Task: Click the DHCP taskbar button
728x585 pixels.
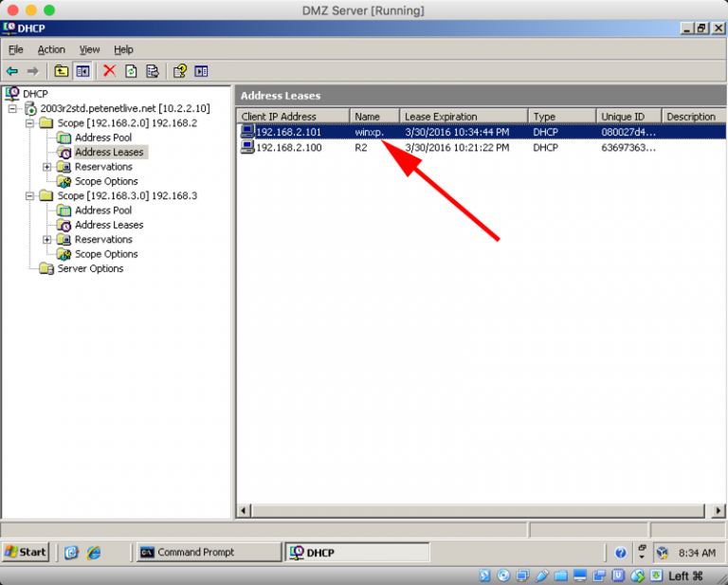Action: 357,552
